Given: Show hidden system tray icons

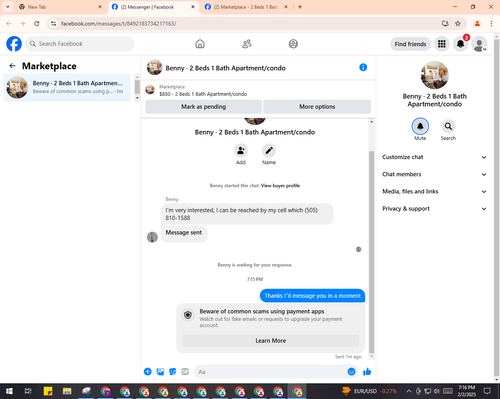Looking at the screenshot, I should tap(409, 391).
